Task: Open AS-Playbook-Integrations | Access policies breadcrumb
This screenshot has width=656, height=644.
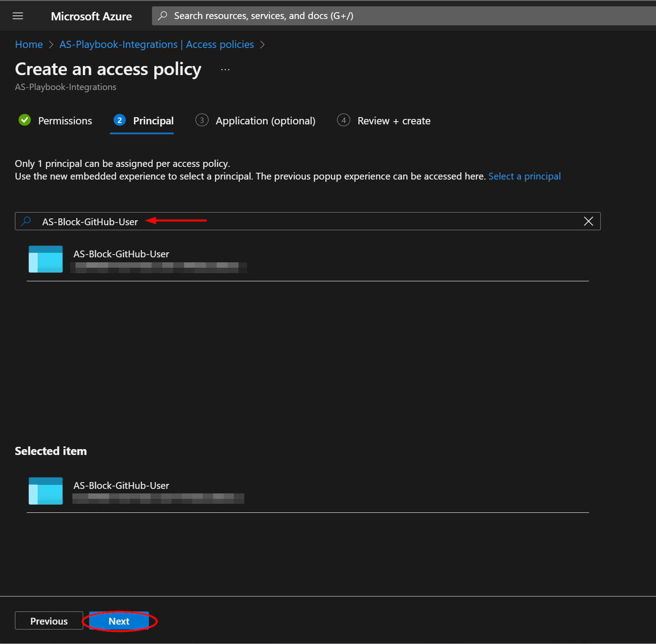Action: [x=157, y=44]
